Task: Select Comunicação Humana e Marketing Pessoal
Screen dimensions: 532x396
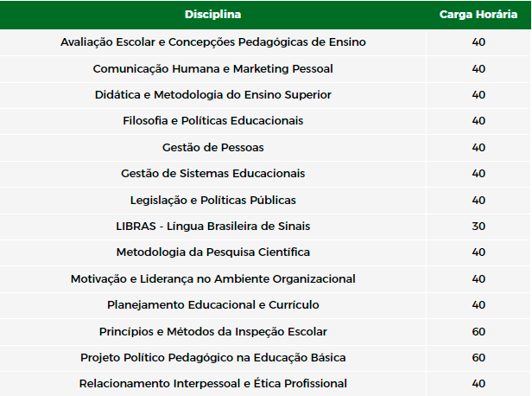Action: tap(212, 68)
